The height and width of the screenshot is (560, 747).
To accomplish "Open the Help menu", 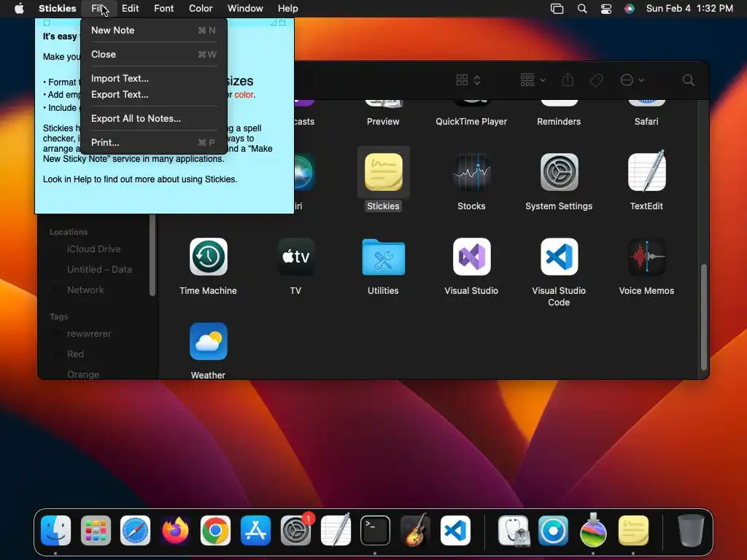I will tap(287, 9).
